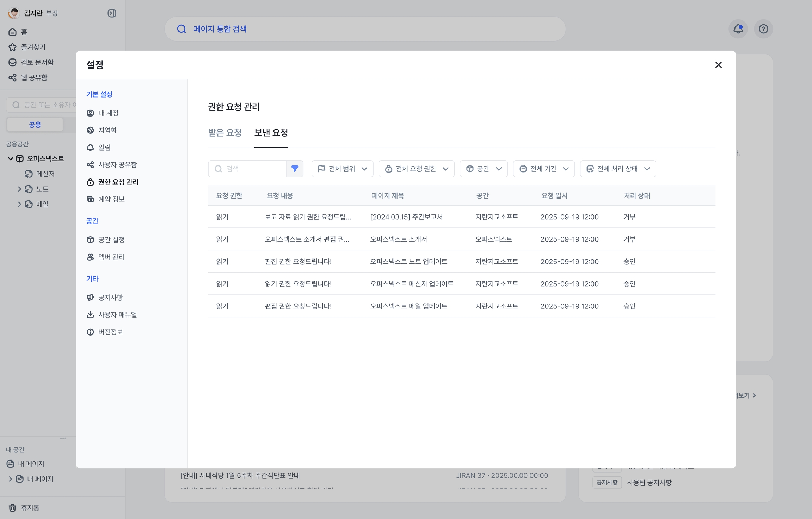Open 사용자 공유함 in settings
Image resolution: width=812 pixels, height=519 pixels.
pos(117,165)
